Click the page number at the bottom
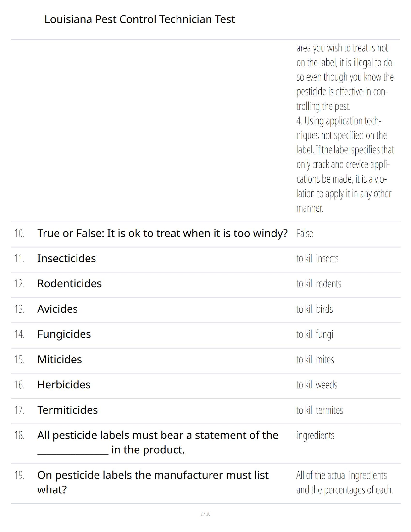Viewport: 411px width, 532px height. click(x=205, y=514)
